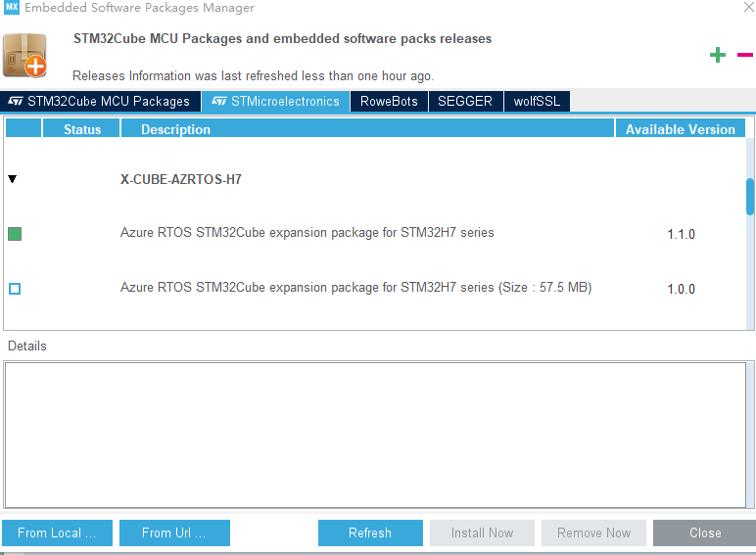Click the version value 1.1.0
The height and width of the screenshot is (555, 756).
click(x=681, y=235)
